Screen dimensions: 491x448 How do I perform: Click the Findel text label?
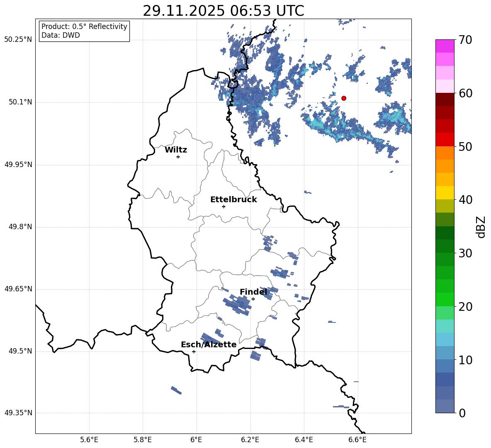point(253,292)
